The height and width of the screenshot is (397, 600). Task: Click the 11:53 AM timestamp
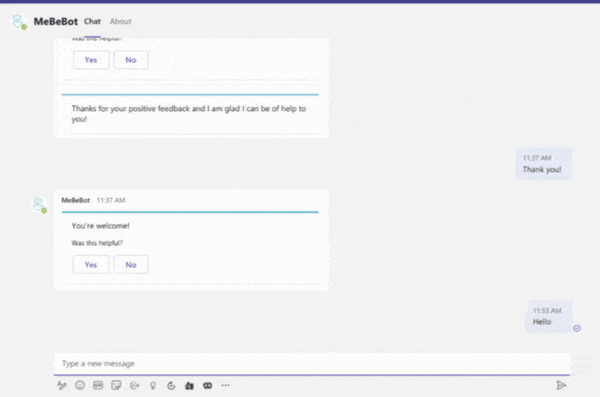[547, 310]
